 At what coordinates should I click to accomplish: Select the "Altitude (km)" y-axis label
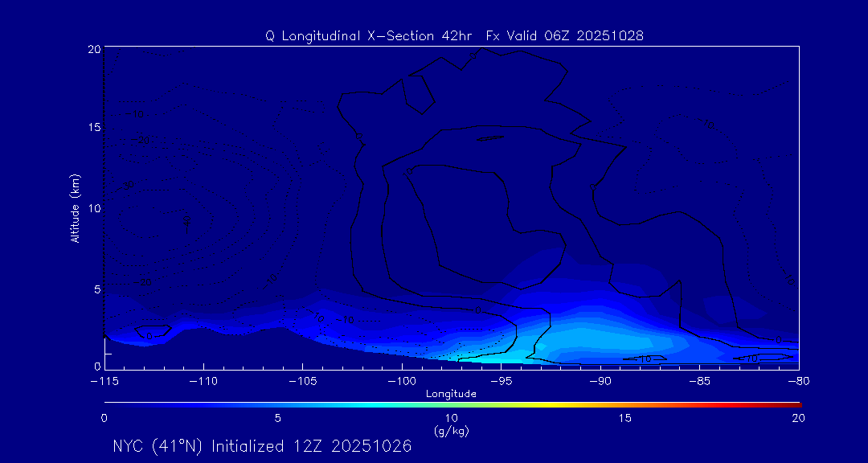[x=75, y=208]
